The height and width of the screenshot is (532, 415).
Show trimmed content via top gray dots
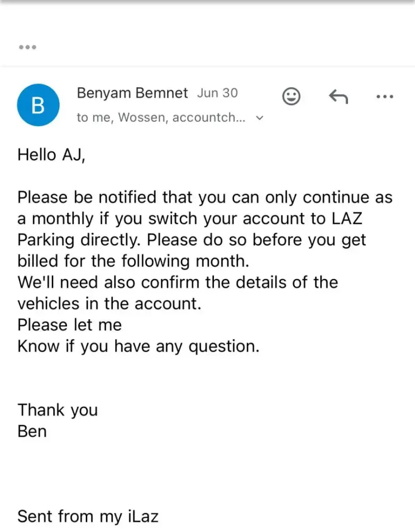[x=28, y=47]
